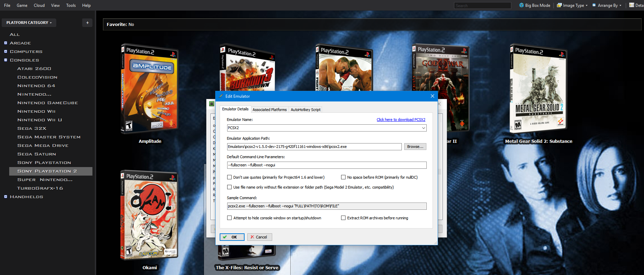Toggle Don't use quotes checkbox
This screenshot has height=275, width=644.
point(230,177)
